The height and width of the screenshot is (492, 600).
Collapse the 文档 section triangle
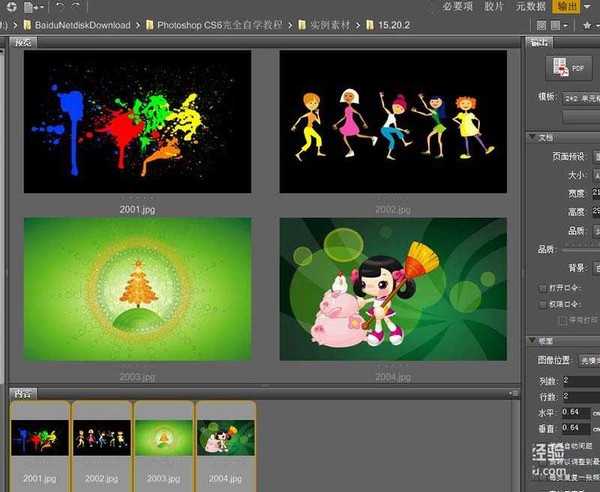(531, 137)
